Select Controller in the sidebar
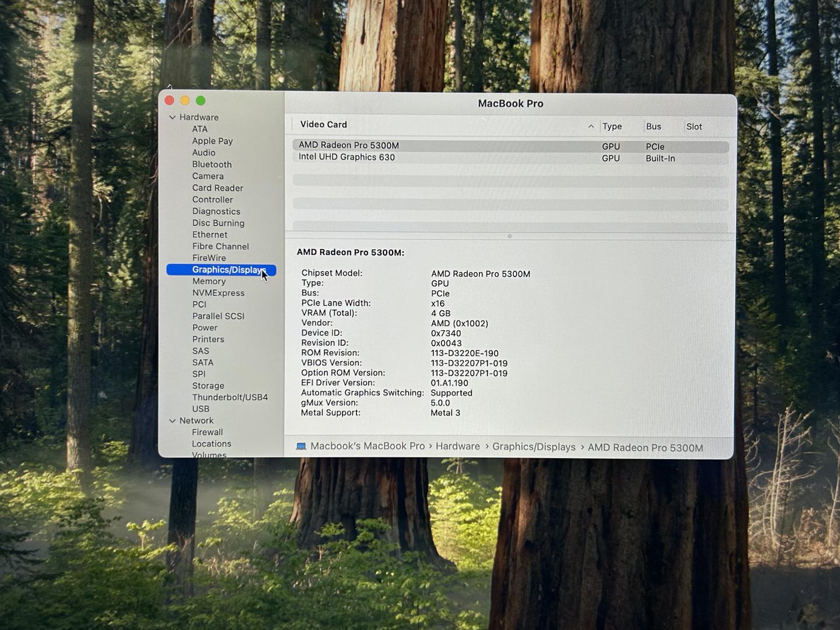 (x=212, y=199)
